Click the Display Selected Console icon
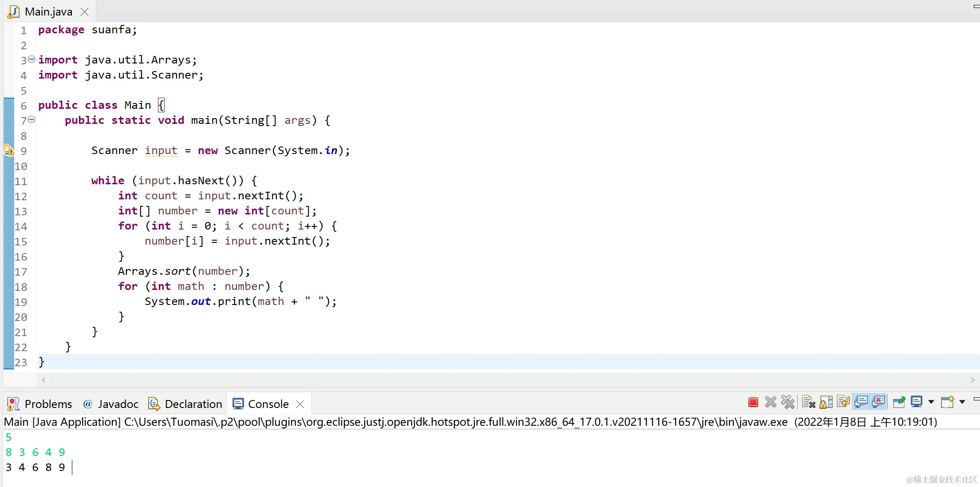Viewport: 980px width, 487px height. pos(917,402)
